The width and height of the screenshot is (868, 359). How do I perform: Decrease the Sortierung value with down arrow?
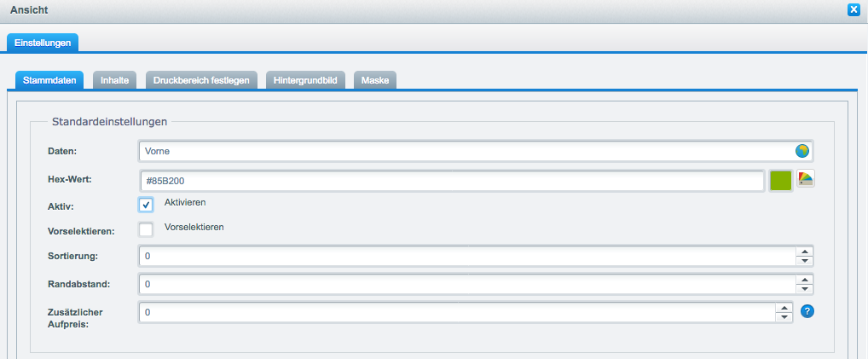click(804, 261)
